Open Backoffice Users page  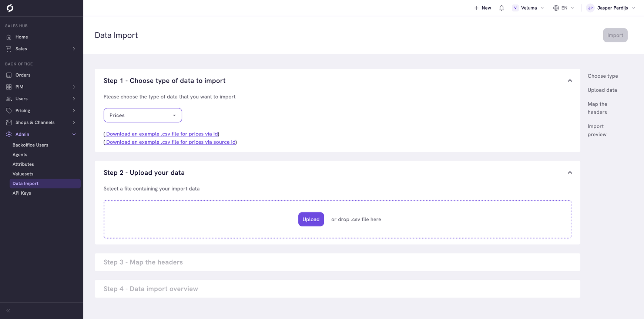tap(30, 145)
